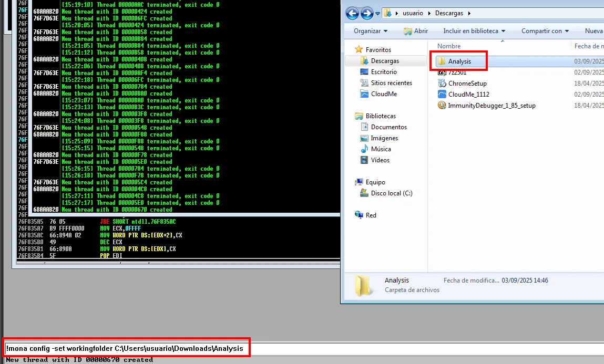Click the Descargas breadcrumb in the address bar
This screenshot has width=604, height=364.
[x=449, y=13]
